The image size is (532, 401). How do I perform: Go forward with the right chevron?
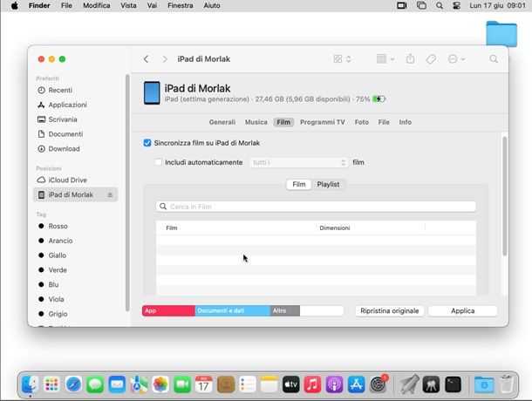point(165,59)
